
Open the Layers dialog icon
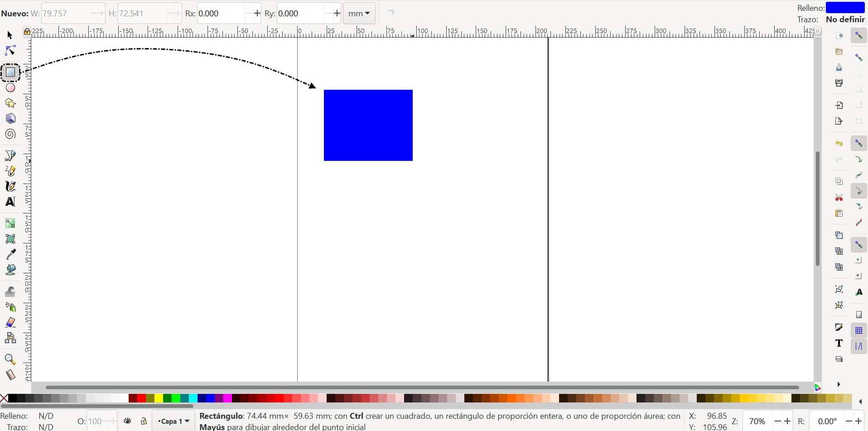(839, 359)
